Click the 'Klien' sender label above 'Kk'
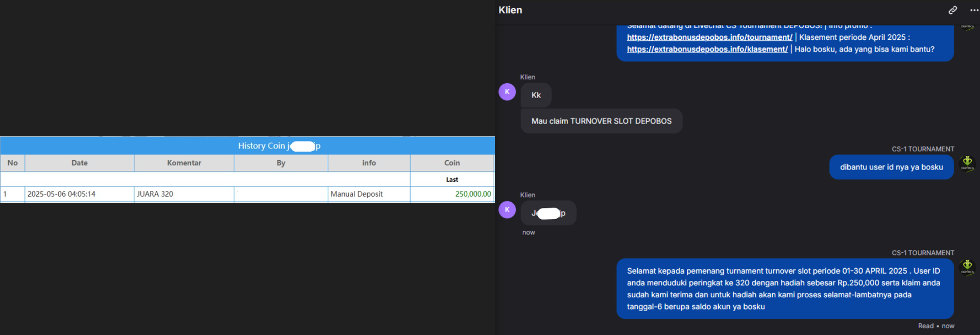This screenshot has width=980, height=335. point(528,77)
